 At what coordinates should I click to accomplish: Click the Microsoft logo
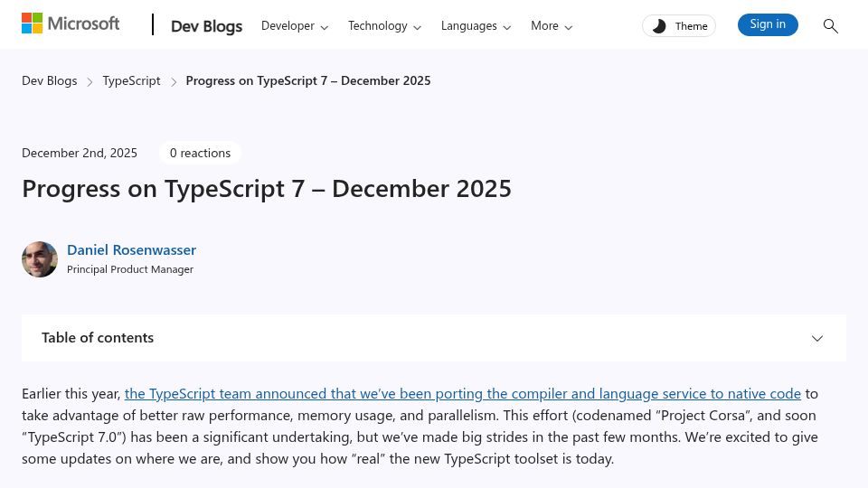coord(71,23)
